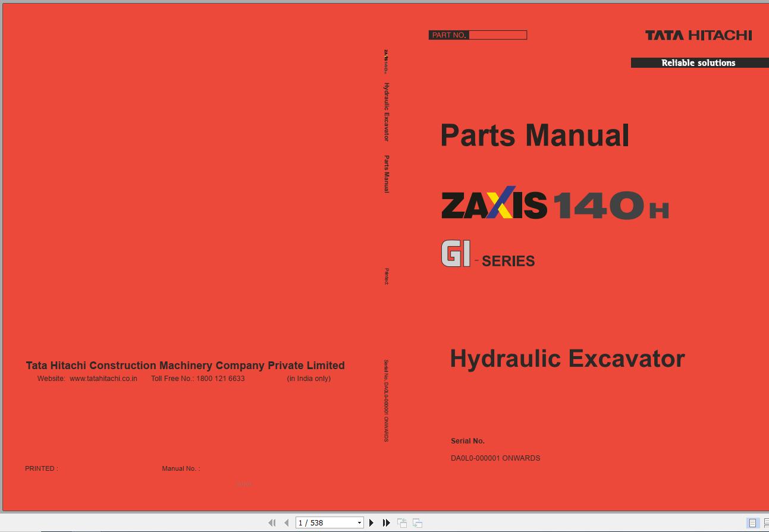Viewport: 769px width, 532px height.
Task: Click the 'PRINTED :' label
Action: point(42,468)
